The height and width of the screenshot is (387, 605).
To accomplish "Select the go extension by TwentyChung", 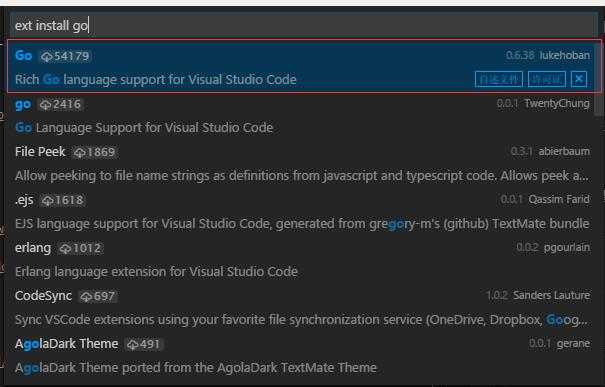I will [x=304, y=116].
